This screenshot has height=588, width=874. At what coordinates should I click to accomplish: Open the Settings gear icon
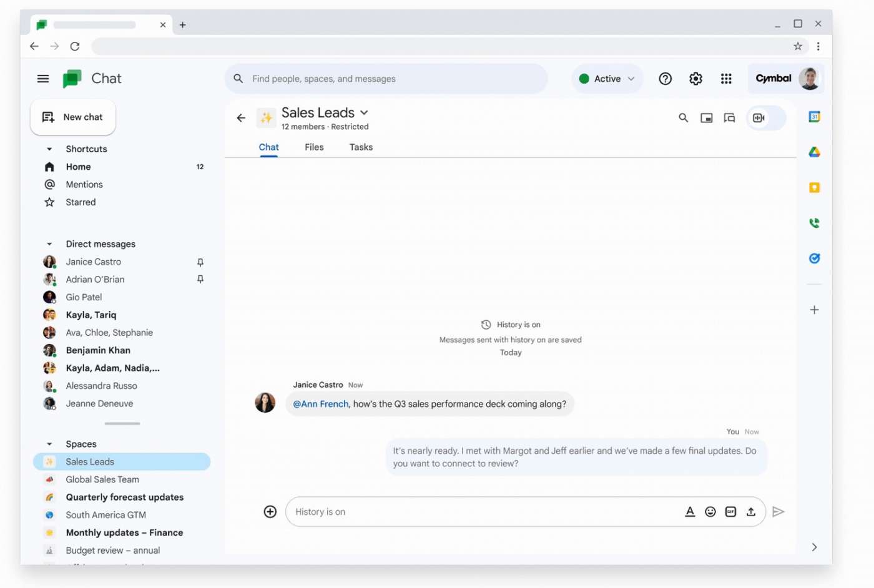[695, 79]
